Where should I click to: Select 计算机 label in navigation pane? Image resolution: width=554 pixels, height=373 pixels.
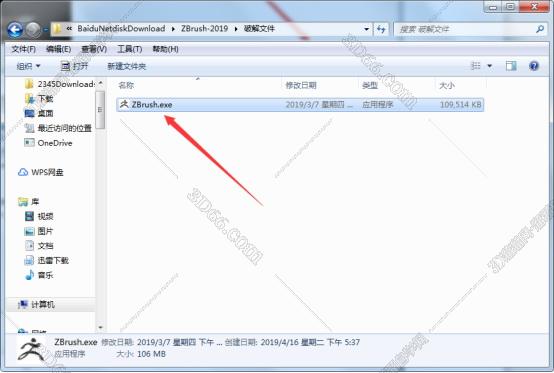43,304
